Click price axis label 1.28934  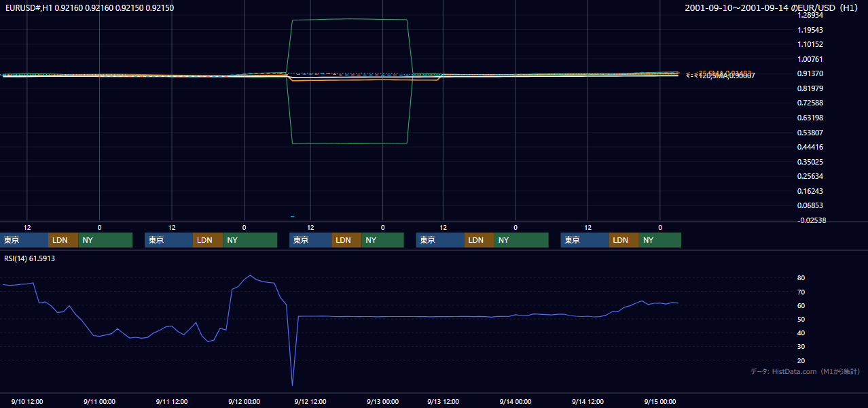click(x=810, y=15)
